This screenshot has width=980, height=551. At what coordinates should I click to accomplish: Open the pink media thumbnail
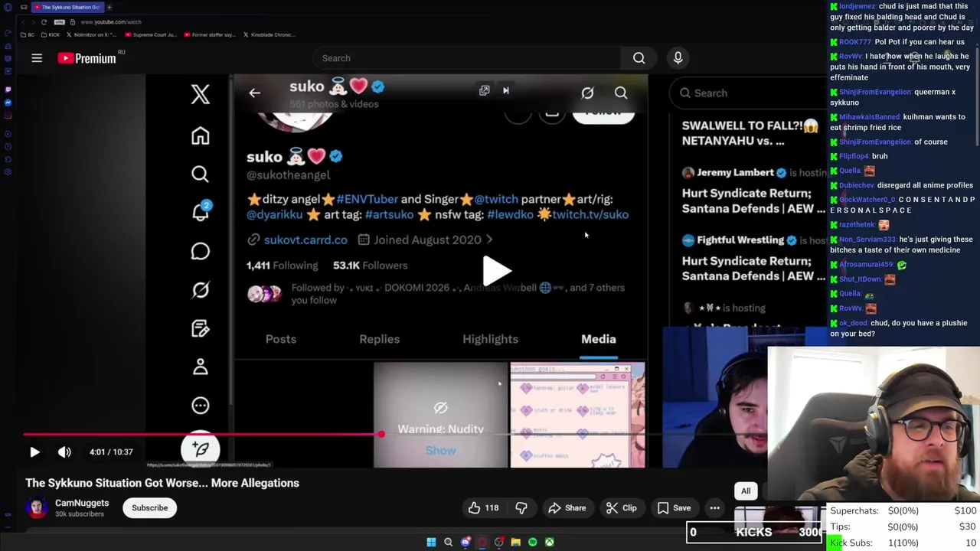tap(577, 415)
